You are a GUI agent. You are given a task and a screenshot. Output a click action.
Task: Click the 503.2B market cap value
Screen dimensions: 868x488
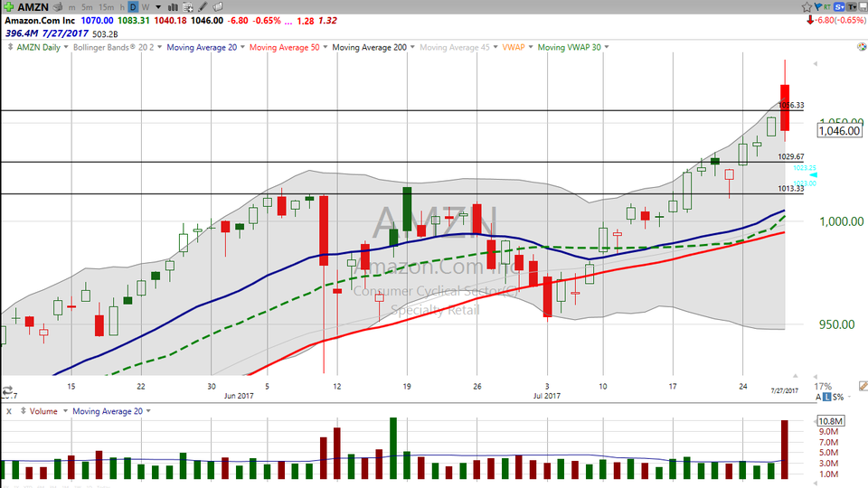tap(105, 33)
